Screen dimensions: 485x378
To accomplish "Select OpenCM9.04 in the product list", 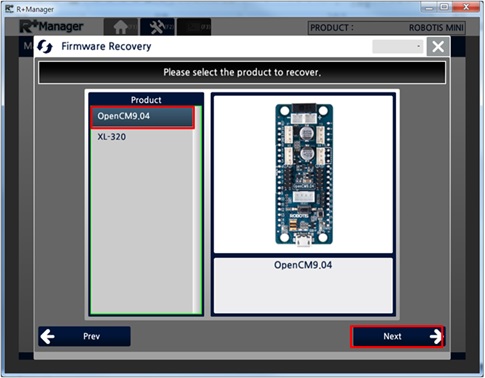I will point(142,117).
